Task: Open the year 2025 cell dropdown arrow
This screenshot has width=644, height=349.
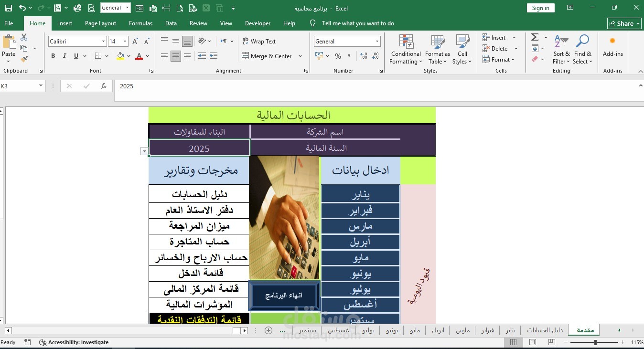Action: click(144, 151)
